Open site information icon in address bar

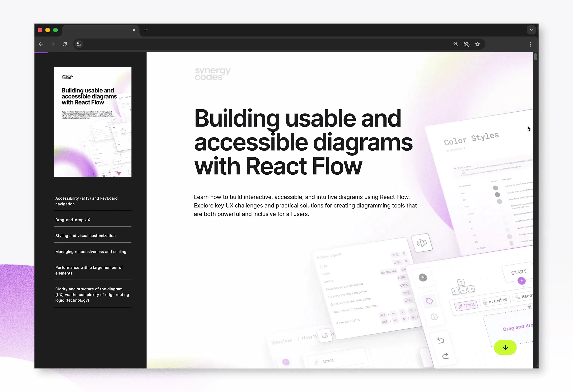(x=79, y=44)
